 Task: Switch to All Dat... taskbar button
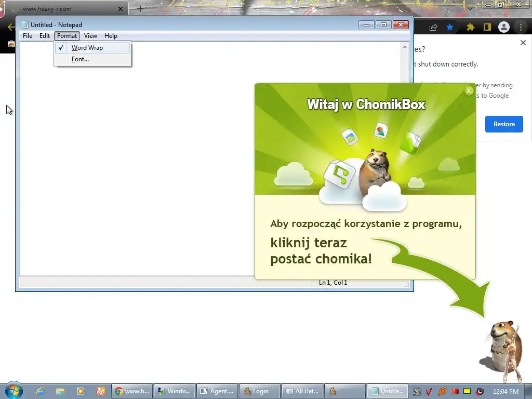(x=303, y=391)
